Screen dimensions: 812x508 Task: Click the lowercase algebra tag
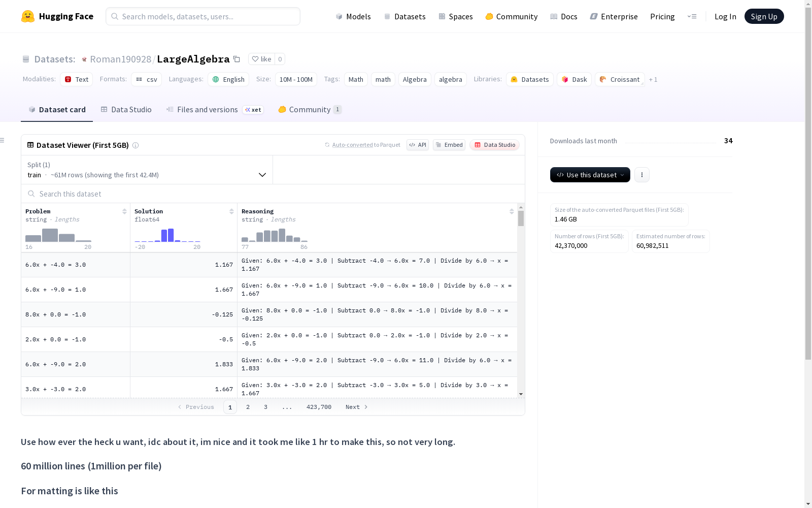point(451,79)
